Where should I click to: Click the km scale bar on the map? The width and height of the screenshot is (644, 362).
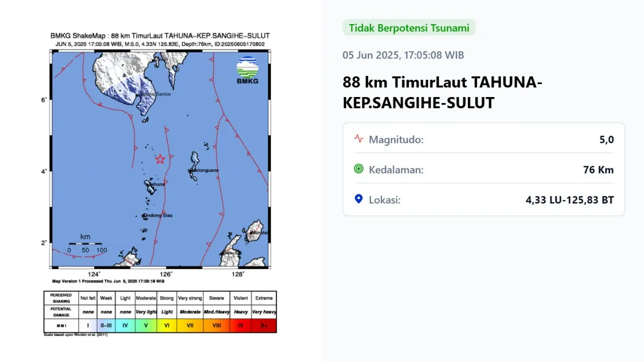tap(85, 243)
